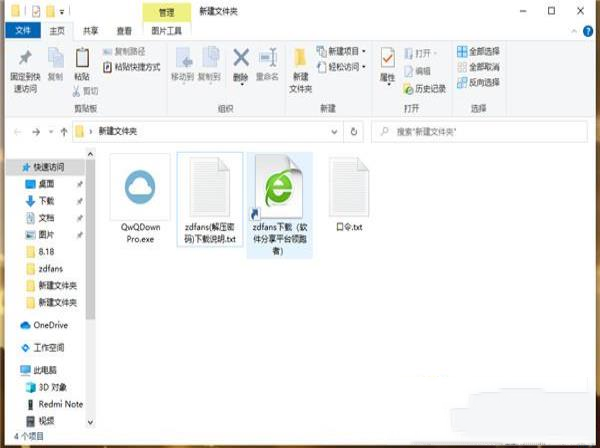
Task: Navigate up one folder level
Action: (x=64, y=131)
